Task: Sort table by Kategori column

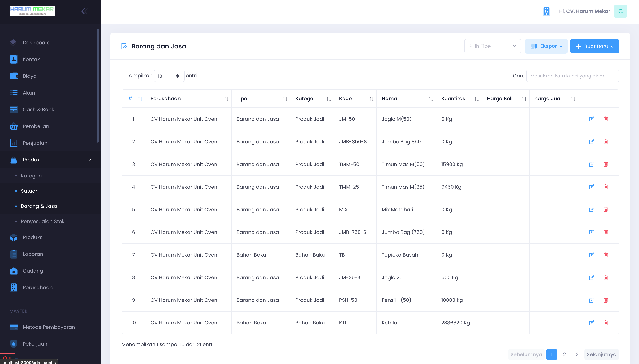Action: (x=312, y=99)
